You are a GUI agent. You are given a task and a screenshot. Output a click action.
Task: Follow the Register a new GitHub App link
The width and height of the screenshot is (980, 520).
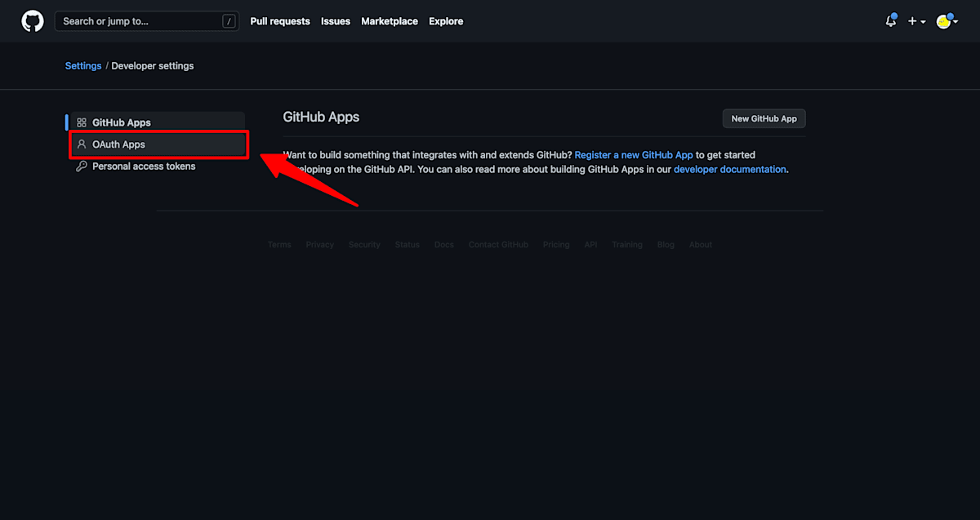tap(634, 154)
